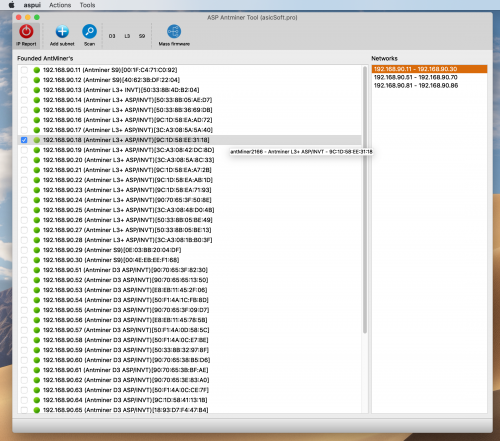Open the Apple menu
Viewport: 500px width, 441px height.
tap(12, 5)
